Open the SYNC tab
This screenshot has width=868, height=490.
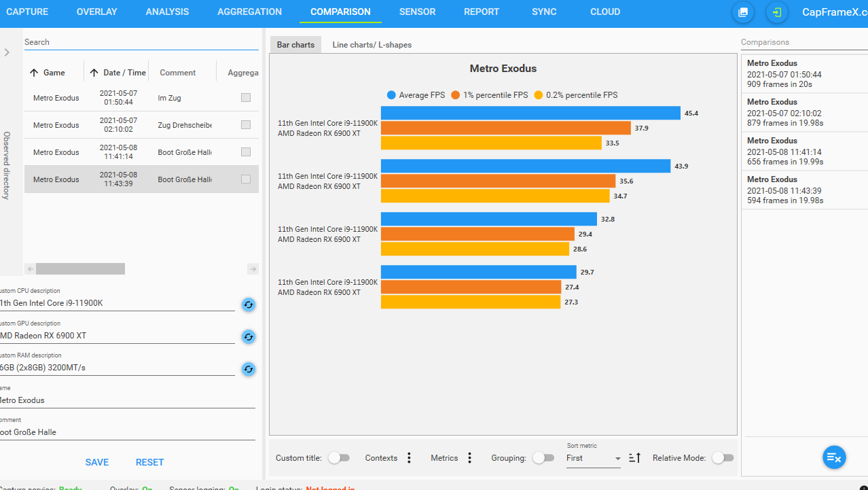[x=544, y=12]
